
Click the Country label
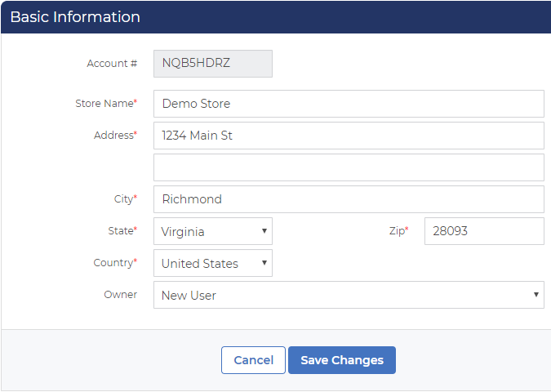coord(114,263)
